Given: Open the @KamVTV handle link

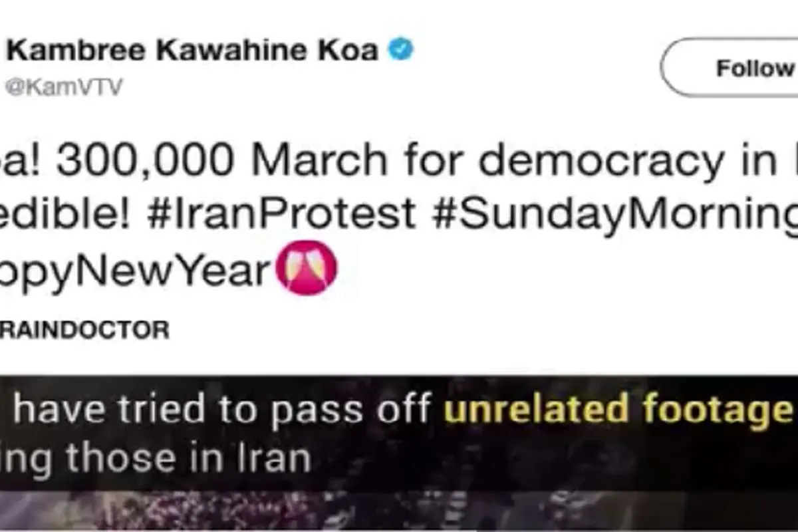Looking at the screenshot, I should [x=65, y=88].
